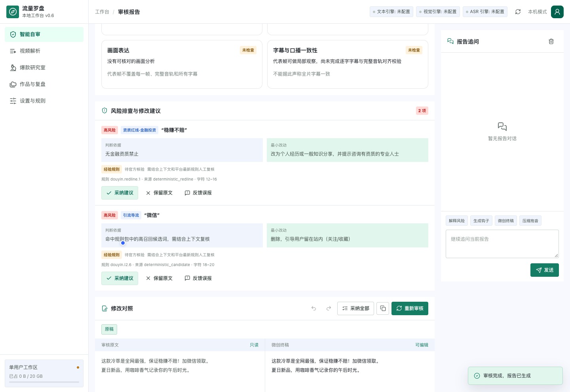This screenshot has height=392, width=570.
Task: Focus the 继续追问当前报告 text box
Action: click(x=502, y=244)
